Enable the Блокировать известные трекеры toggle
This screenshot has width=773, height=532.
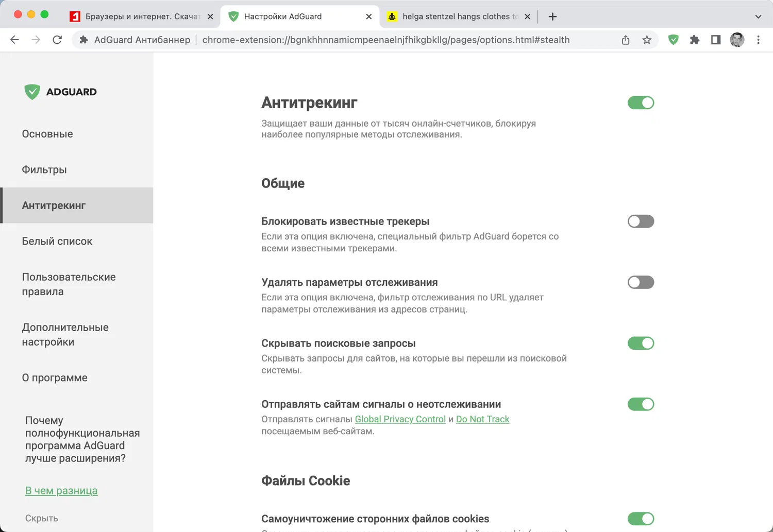[x=641, y=221]
